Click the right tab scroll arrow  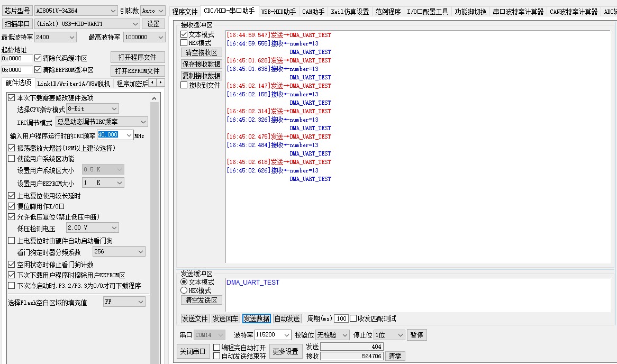(x=160, y=82)
